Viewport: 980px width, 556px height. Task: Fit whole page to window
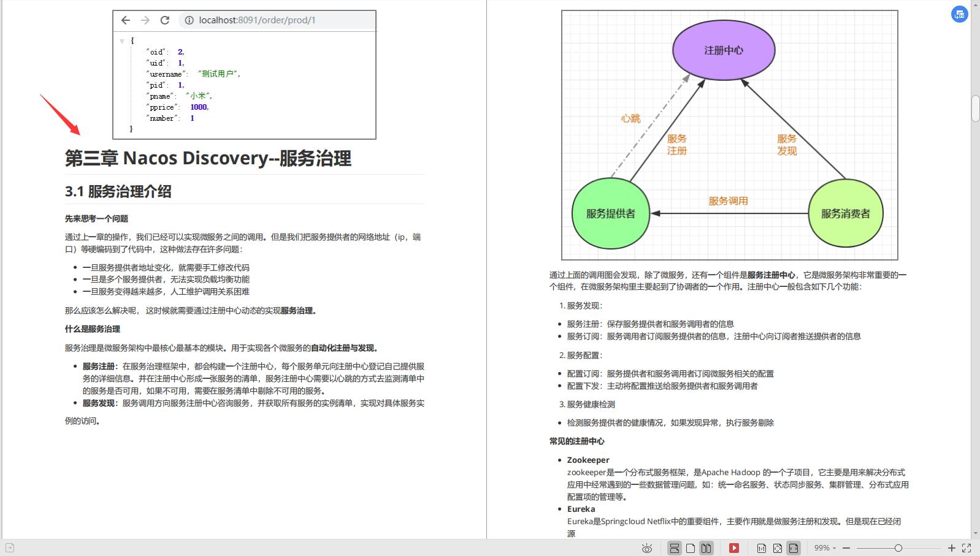click(778, 548)
